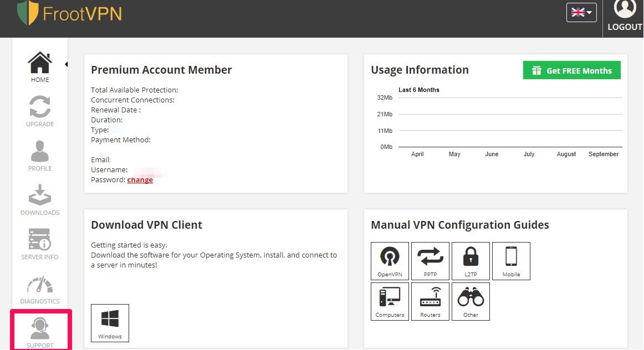Screen dimensions: 644x350
Task: Click the July label on usage chart
Action: pos(529,155)
